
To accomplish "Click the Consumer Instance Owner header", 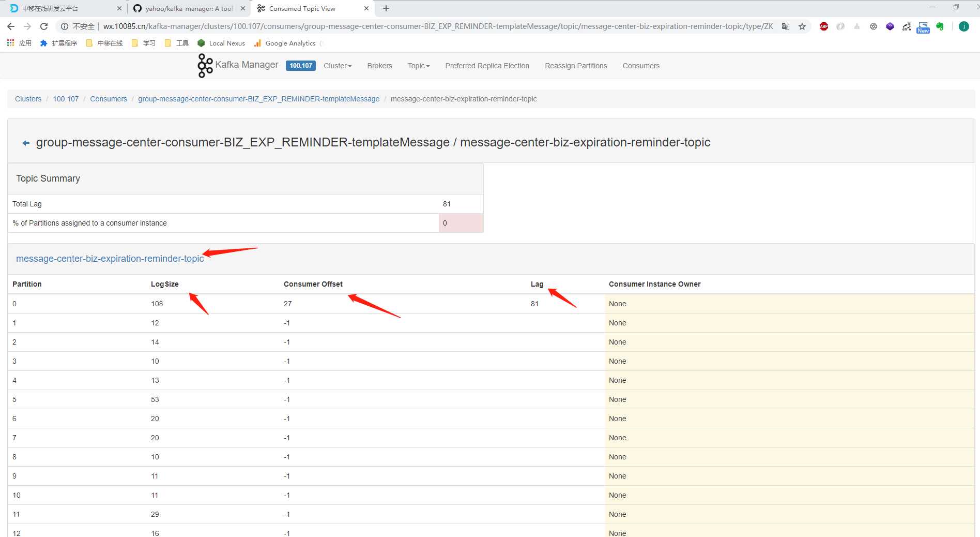I will [x=654, y=284].
